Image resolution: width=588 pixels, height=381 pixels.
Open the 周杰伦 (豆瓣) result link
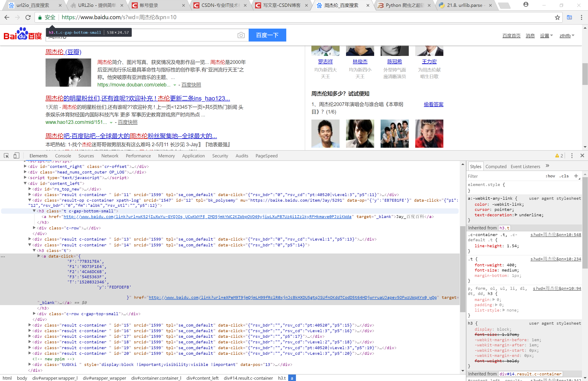click(x=63, y=52)
